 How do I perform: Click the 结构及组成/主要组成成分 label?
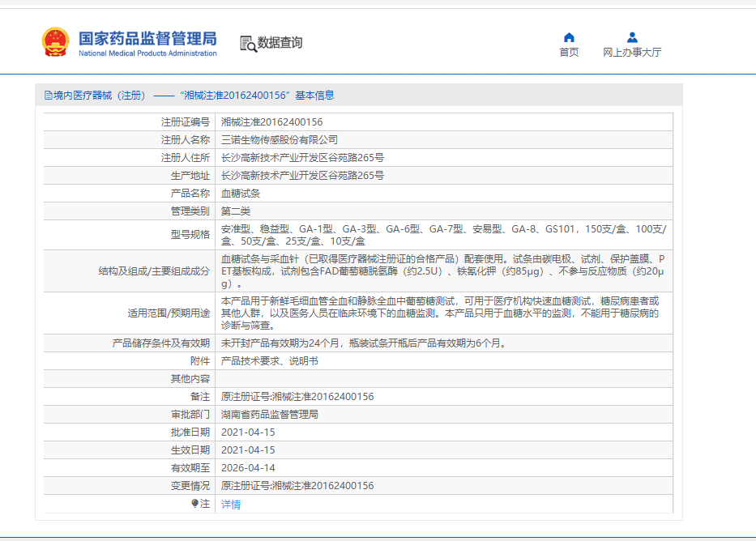click(x=154, y=270)
